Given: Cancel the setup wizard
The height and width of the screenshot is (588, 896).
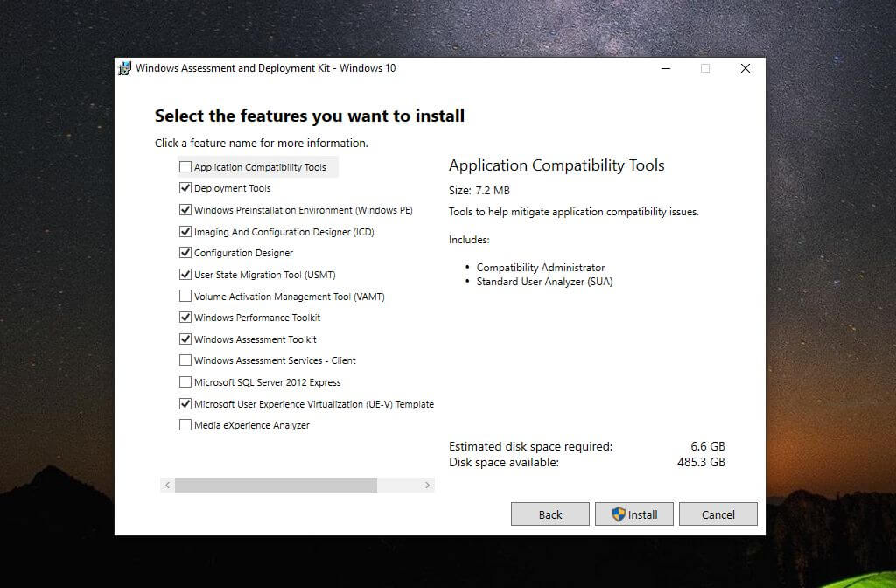Looking at the screenshot, I should click(718, 514).
